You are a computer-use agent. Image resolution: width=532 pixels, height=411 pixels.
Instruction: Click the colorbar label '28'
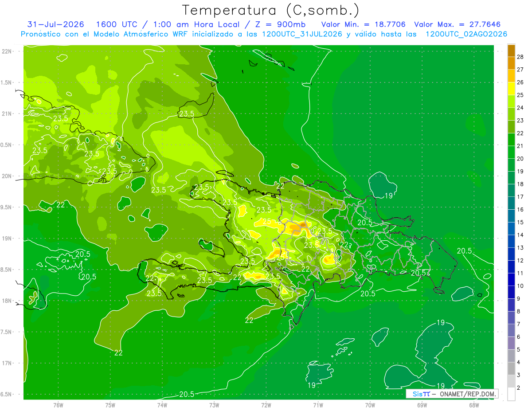click(520, 57)
